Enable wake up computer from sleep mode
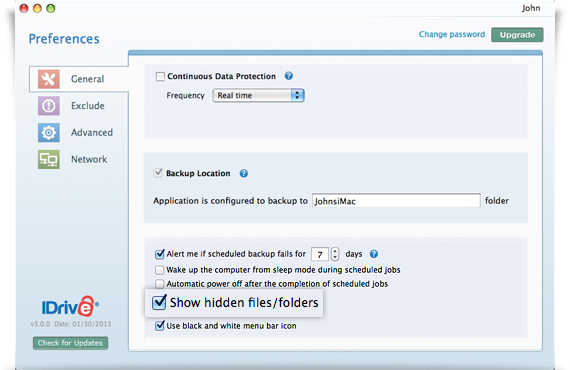This screenshot has height=370, width=570. (x=159, y=270)
